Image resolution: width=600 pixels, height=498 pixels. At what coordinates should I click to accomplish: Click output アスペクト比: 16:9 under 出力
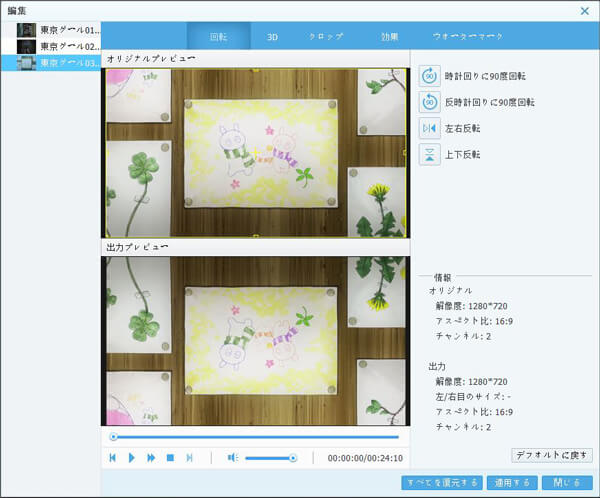pos(474,412)
